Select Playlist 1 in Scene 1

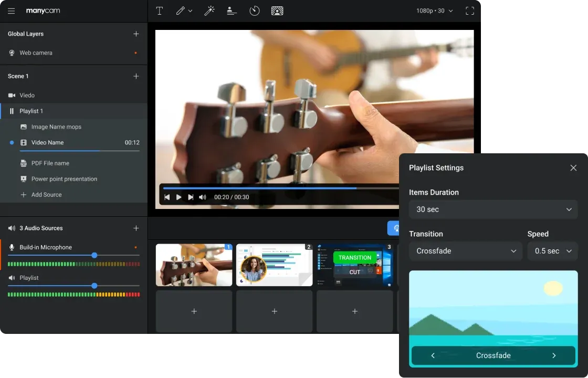coord(31,111)
